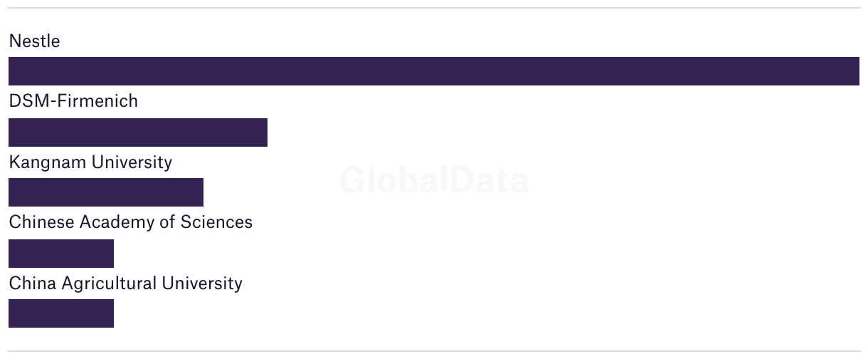This screenshot has width=868, height=359.
Task: Select the Chinese Academy of Sciences bar
Action: tap(61, 254)
